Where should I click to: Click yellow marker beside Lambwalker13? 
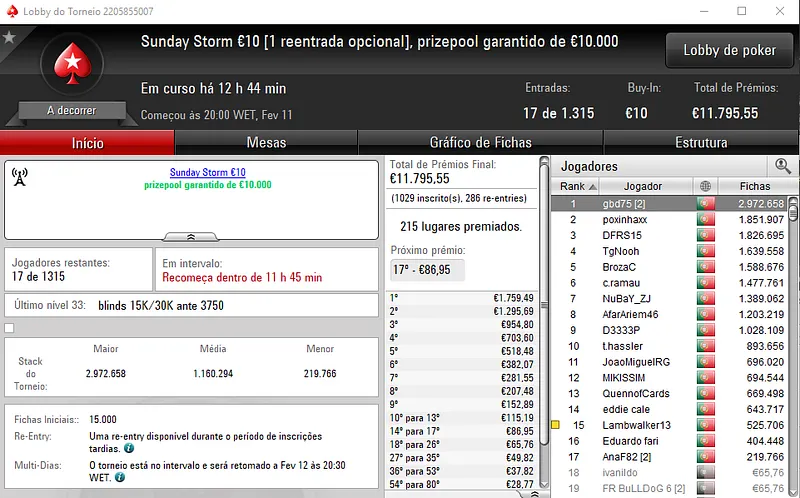tap(555, 425)
